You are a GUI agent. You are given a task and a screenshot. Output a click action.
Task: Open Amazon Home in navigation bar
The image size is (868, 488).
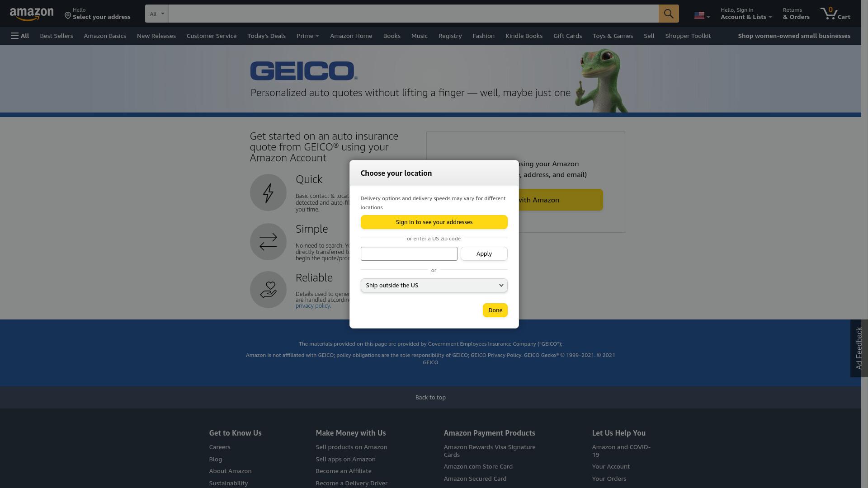pyautogui.click(x=351, y=36)
